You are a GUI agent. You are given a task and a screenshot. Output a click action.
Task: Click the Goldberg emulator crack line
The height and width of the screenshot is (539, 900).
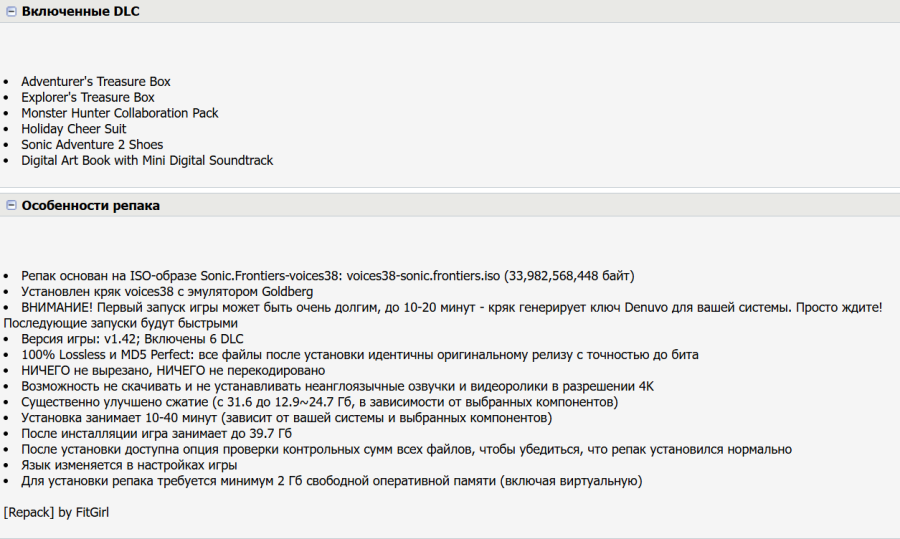167,292
